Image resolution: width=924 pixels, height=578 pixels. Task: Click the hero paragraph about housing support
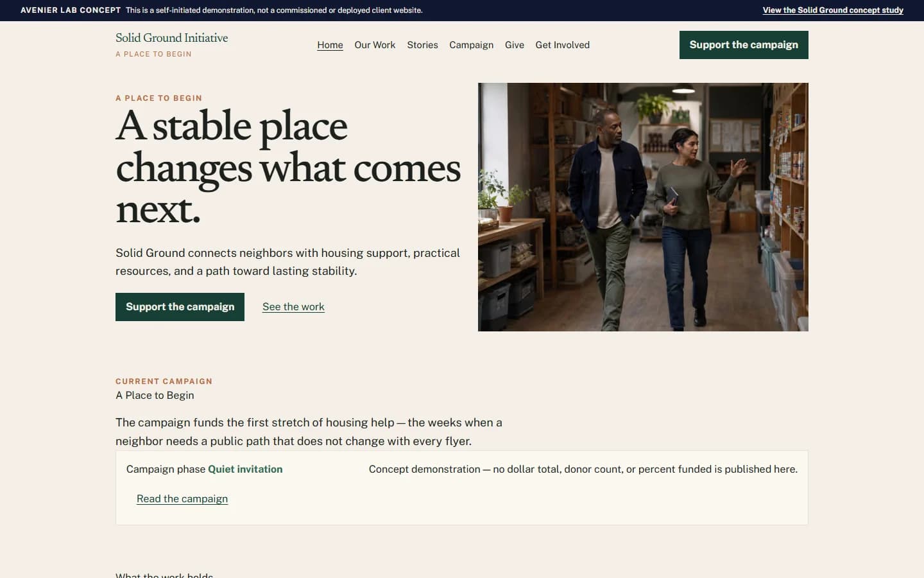(x=287, y=262)
